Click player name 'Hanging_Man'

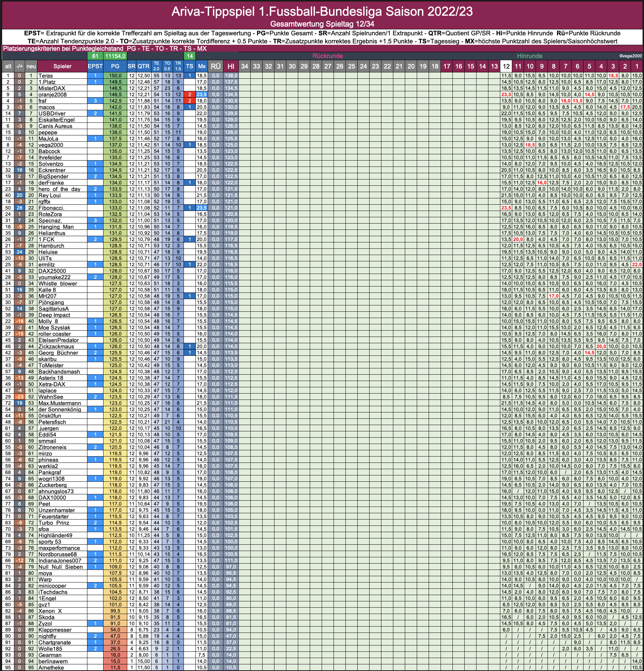(56, 227)
